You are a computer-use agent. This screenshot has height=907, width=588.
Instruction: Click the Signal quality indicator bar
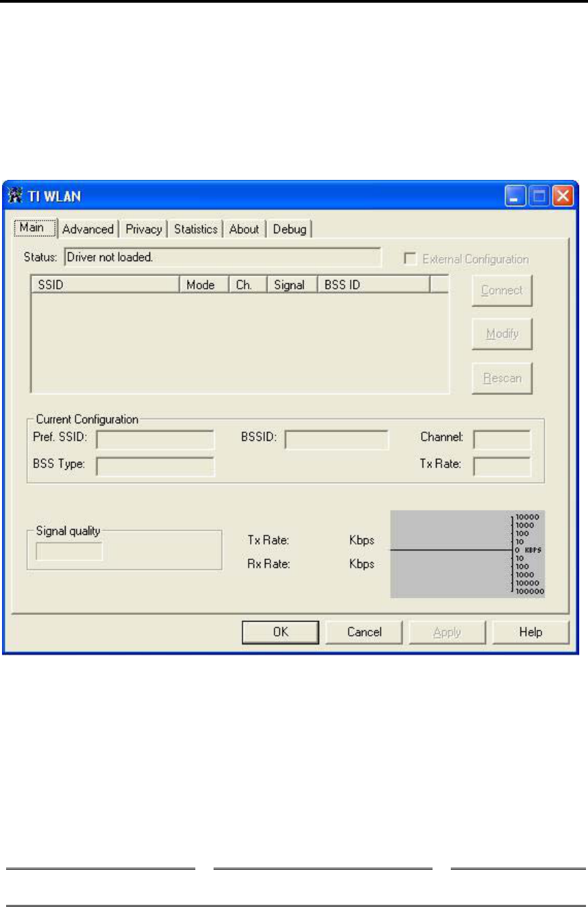(x=69, y=551)
